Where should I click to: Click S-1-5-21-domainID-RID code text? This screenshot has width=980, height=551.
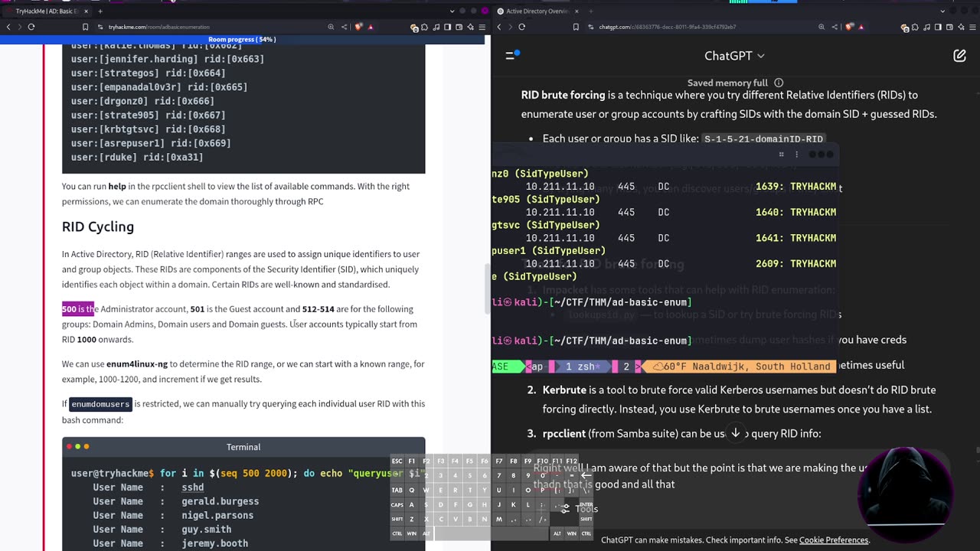[763, 139]
